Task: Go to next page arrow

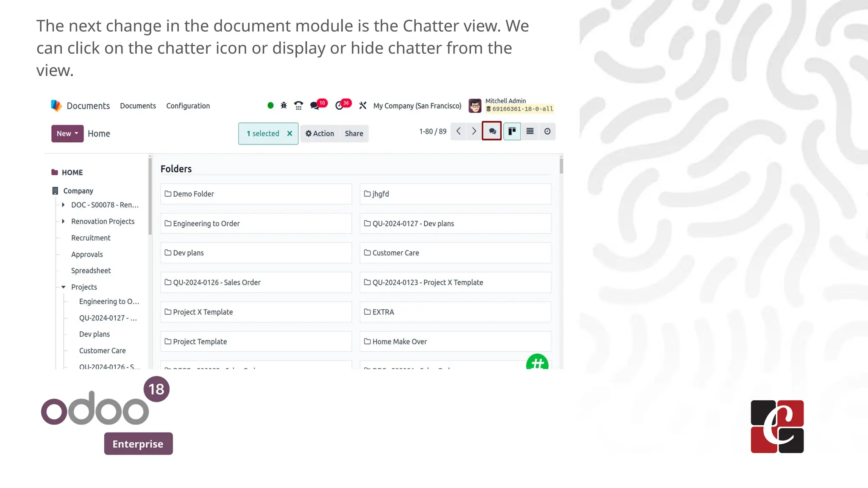Action: click(474, 131)
